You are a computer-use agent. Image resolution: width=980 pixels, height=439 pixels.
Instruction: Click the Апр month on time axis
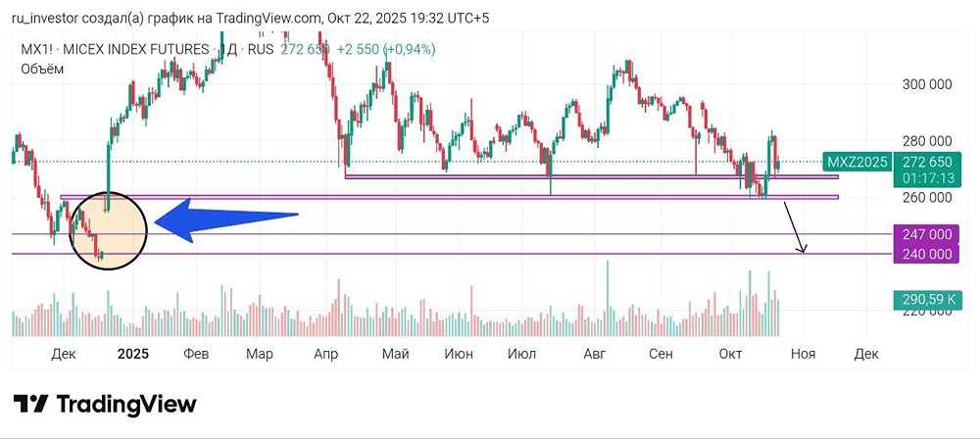tap(324, 353)
